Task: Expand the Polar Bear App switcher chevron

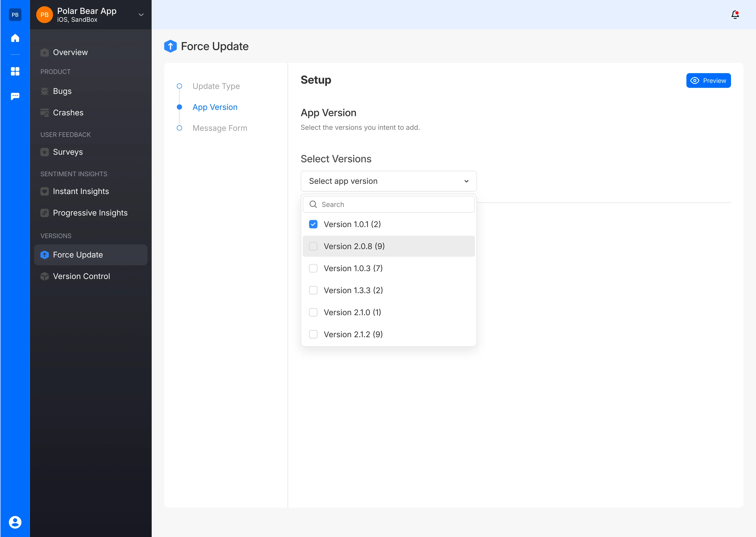Action: pos(141,14)
